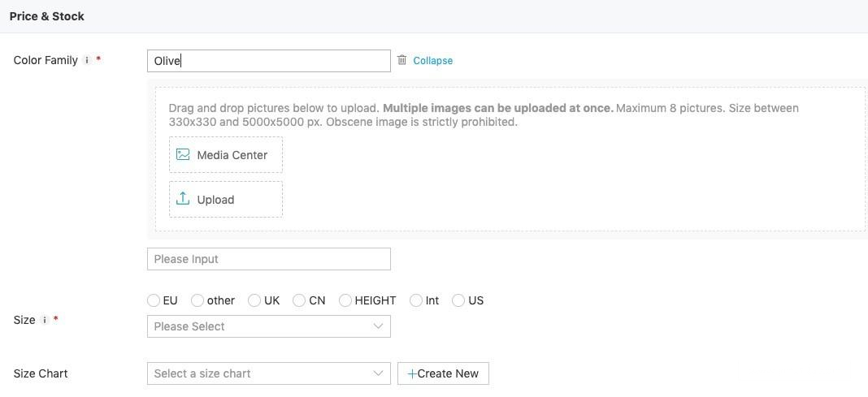868x397 pixels.
Task: Click the Olive color family text field
Action: point(268,61)
